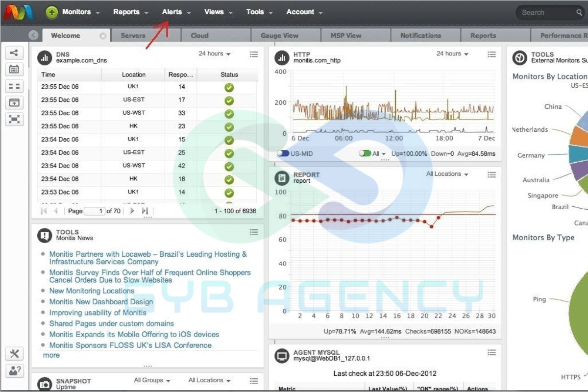Image resolution: width=588 pixels, height=392 pixels.
Task: Open the SNAPSHOT module list menu icon
Action: [253, 381]
